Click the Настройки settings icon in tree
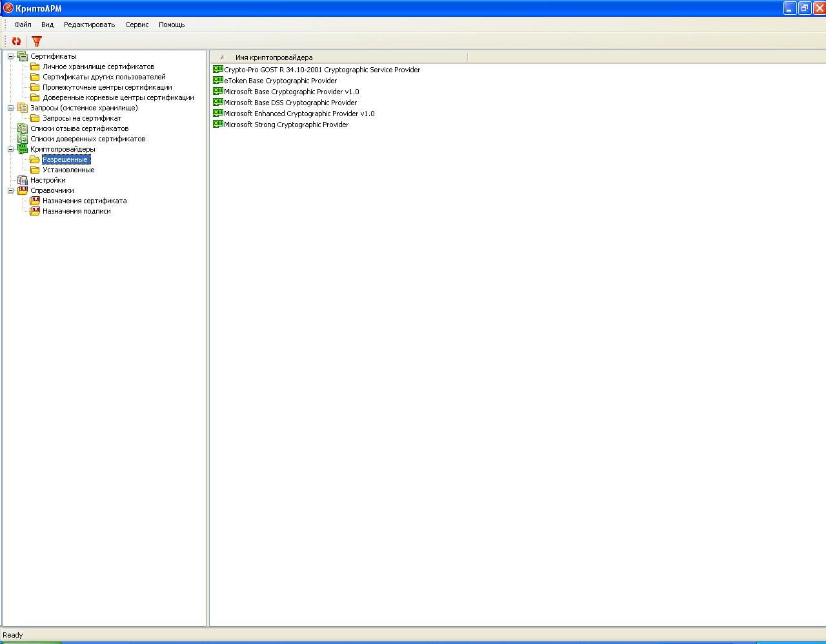Image resolution: width=826 pixels, height=644 pixels. [23, 180]
